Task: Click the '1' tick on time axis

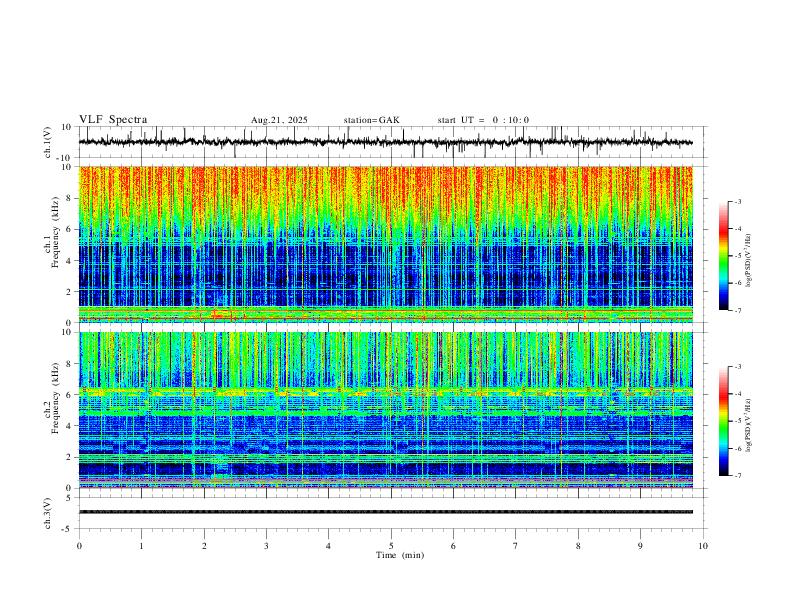Action: point(141,546)
